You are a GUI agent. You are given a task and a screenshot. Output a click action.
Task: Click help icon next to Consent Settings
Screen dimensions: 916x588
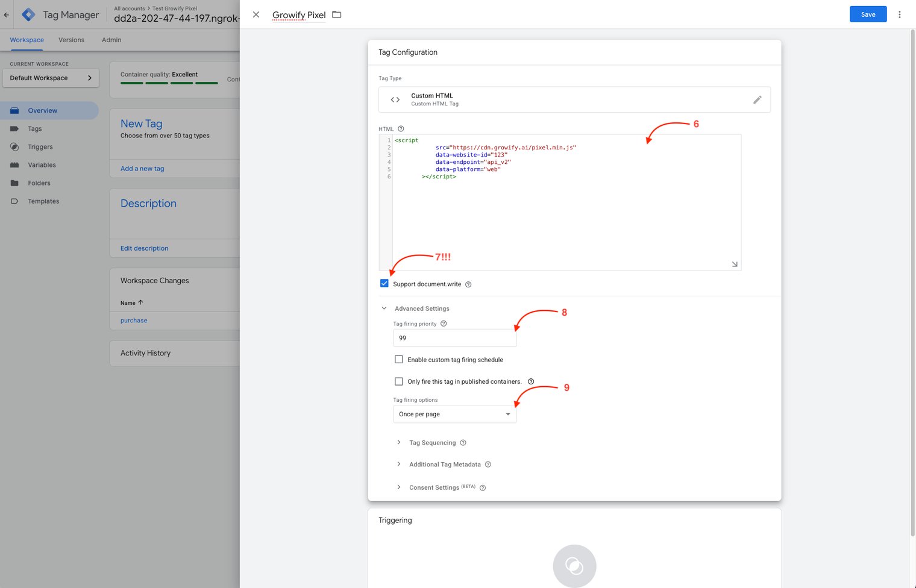483,488
